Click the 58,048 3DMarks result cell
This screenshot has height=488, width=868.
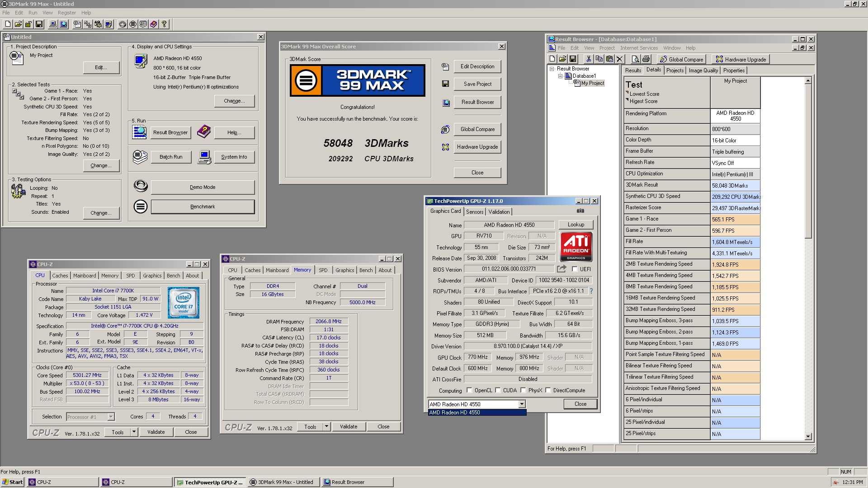[736, 185]
